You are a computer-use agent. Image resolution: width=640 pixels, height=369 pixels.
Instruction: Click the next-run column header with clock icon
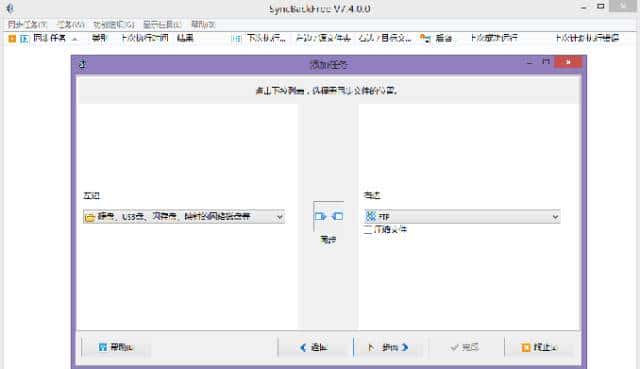pyautogui.click(x=259, y=38)
